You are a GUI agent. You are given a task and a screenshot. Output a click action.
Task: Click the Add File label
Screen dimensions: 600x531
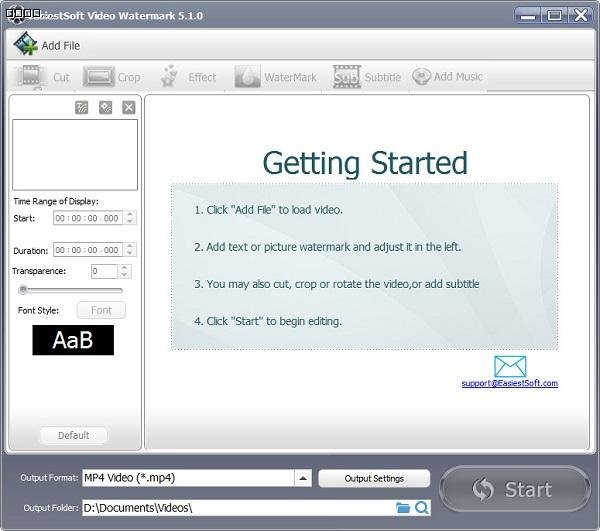(61, 46)
